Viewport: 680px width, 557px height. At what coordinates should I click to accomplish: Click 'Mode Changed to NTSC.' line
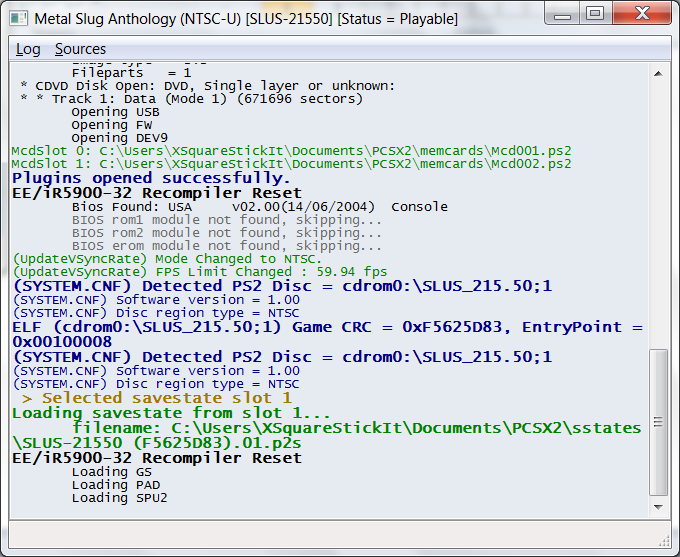click(167, 259)
